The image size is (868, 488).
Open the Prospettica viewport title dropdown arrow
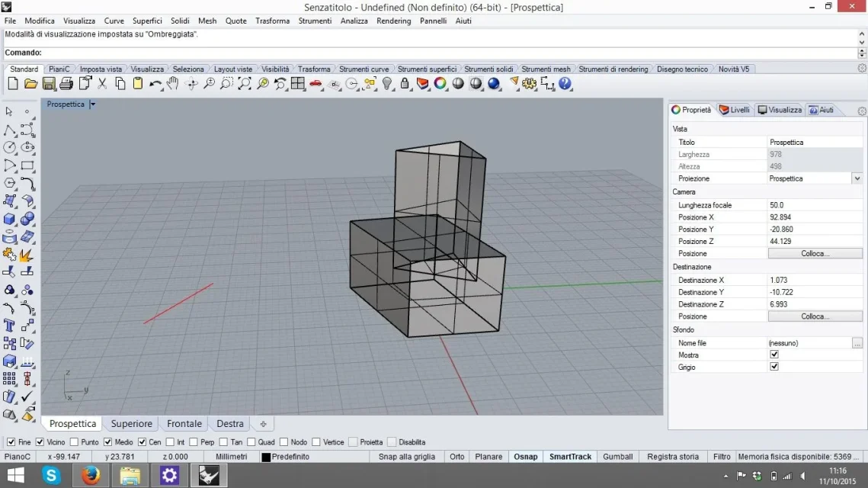[x=92, y=104]
